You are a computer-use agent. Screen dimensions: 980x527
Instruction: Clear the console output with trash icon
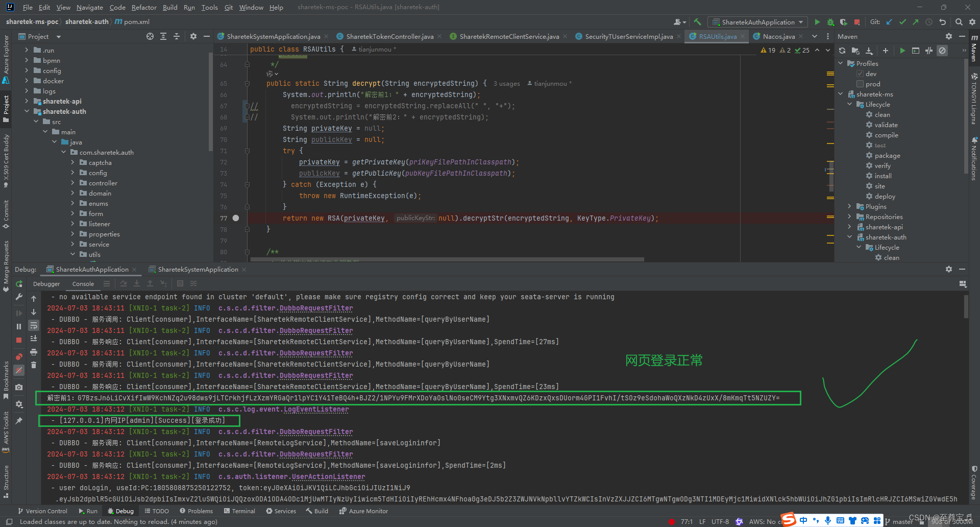click(34, 365)
